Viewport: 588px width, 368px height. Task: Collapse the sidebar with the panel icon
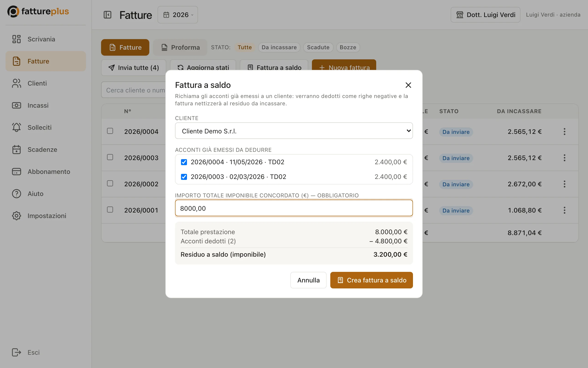pyautogui.click(x=107, y=15)
